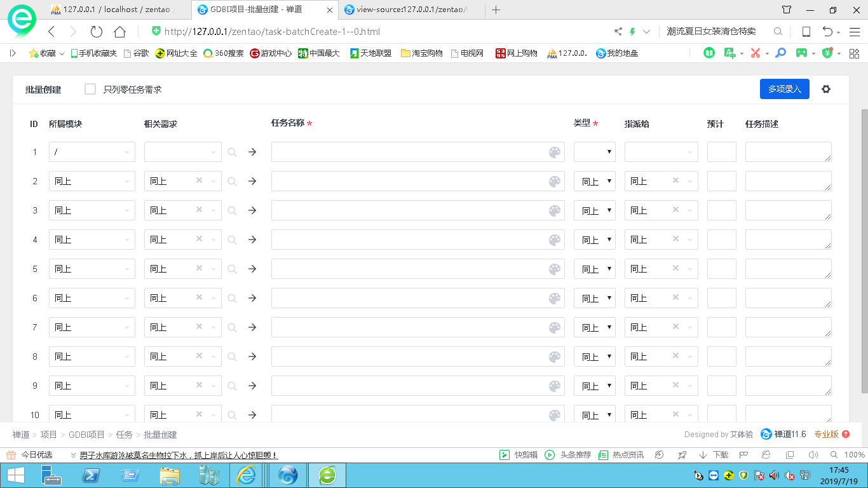The image size is (868, 488).
Task: Click the story search magnifier in row 1
Action: pos(232,152)
